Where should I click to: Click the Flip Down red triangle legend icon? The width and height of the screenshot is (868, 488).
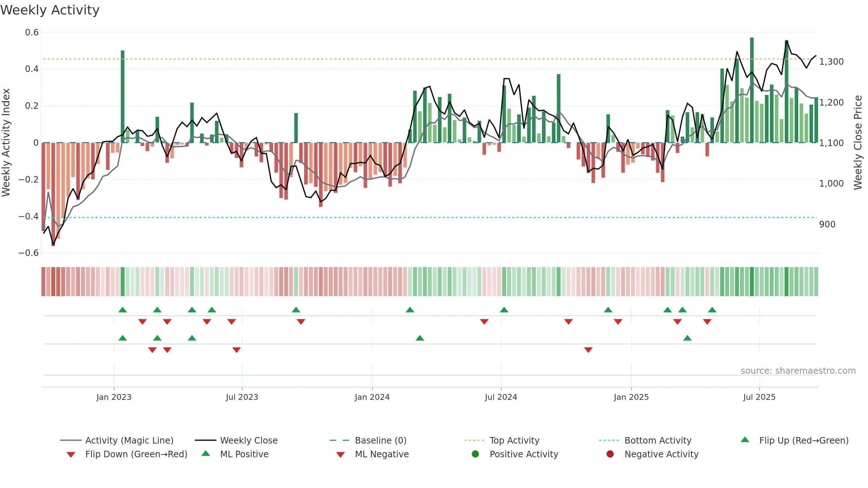pos(71,455)
